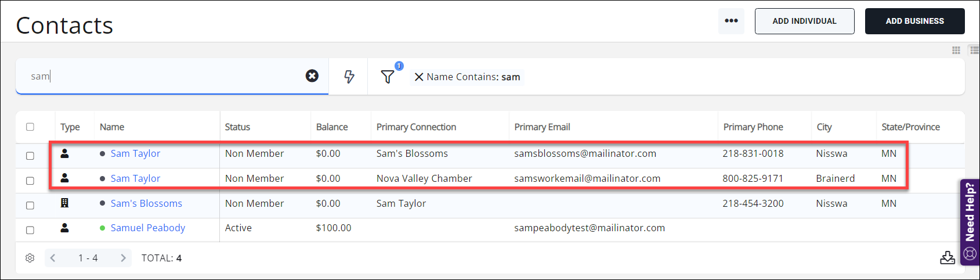
Task: Click the person icon in the Samuel Peabody row
Action: pyautogui.click(x=65, y=228)
